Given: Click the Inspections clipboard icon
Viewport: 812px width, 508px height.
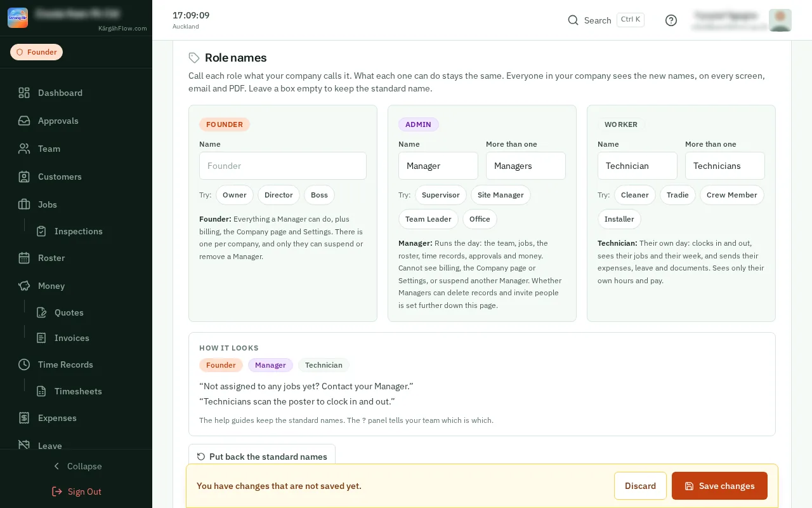Looking at the screenshot, I should 41,231.
